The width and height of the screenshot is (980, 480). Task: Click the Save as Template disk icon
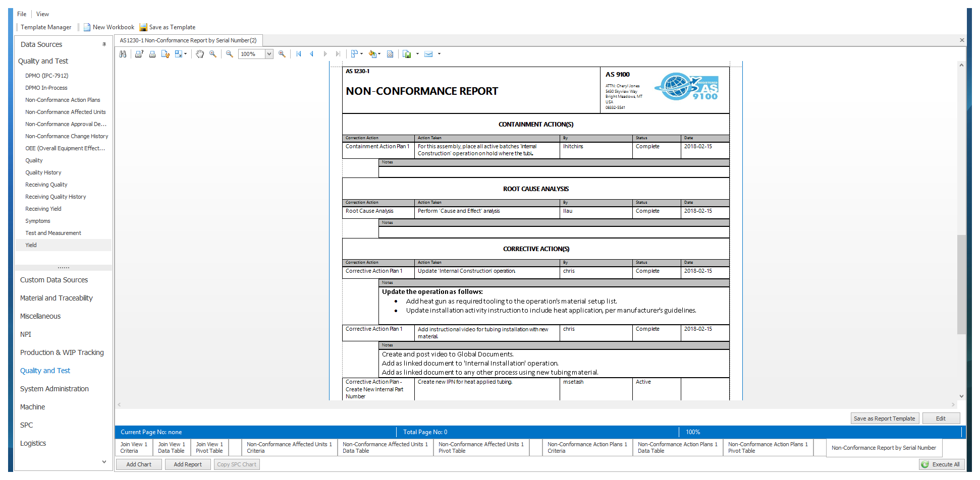(x=143, y=27)
